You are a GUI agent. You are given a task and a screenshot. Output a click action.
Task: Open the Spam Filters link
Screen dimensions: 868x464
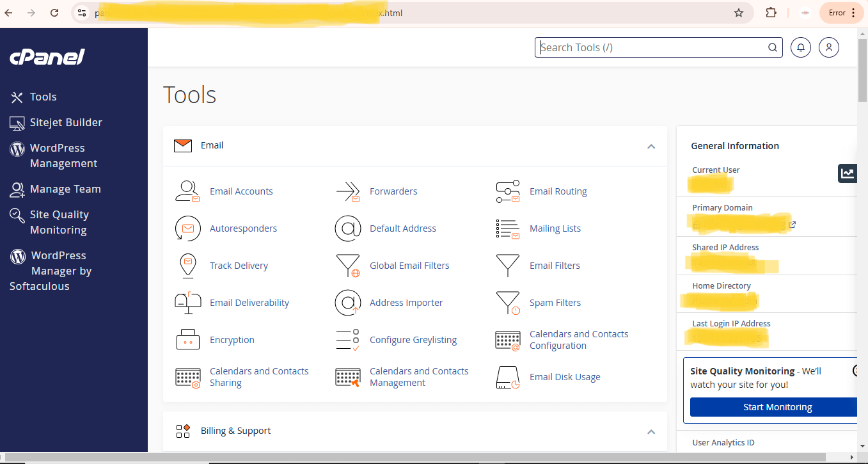coord(555,303)
